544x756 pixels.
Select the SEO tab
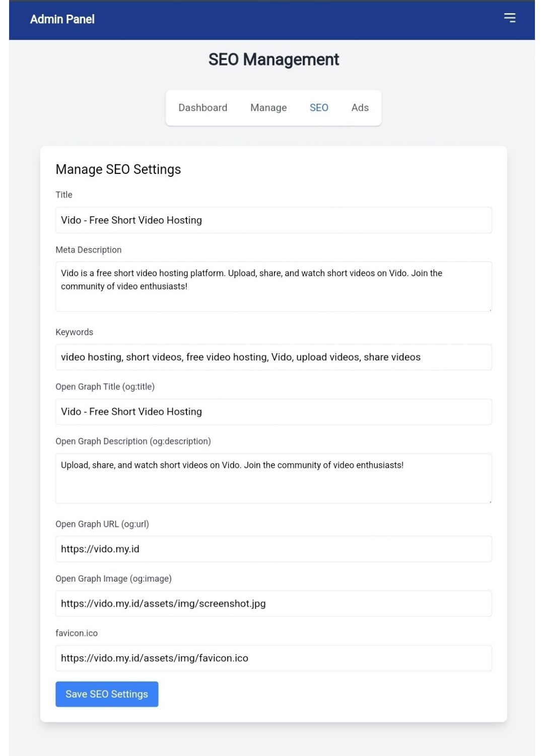(319, 108)
